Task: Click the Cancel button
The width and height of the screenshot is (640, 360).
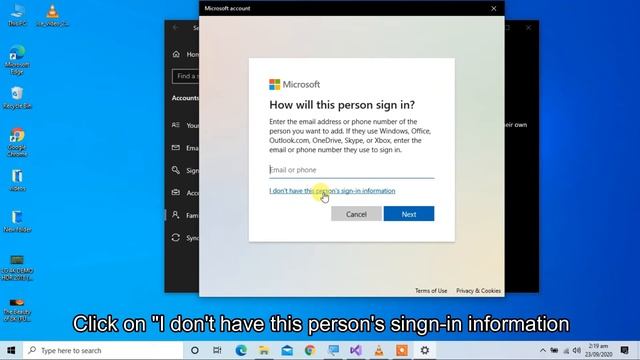Action: pos(356,214)
